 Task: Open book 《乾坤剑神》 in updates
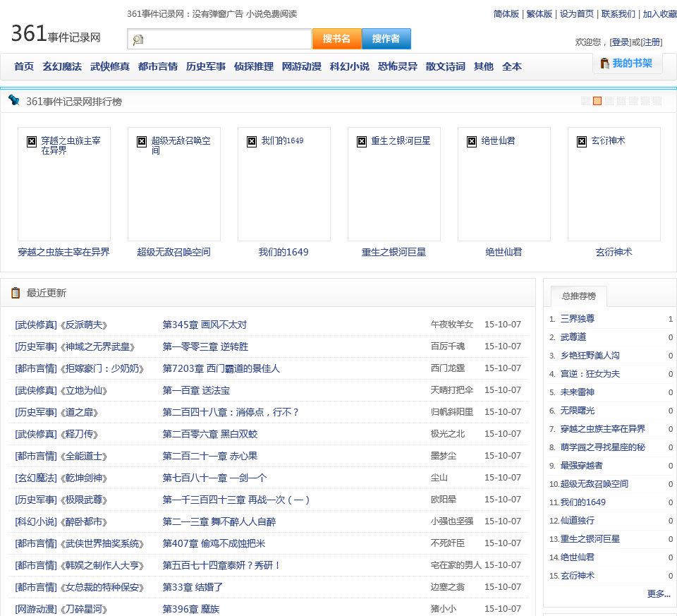click(x=84, y=478)
